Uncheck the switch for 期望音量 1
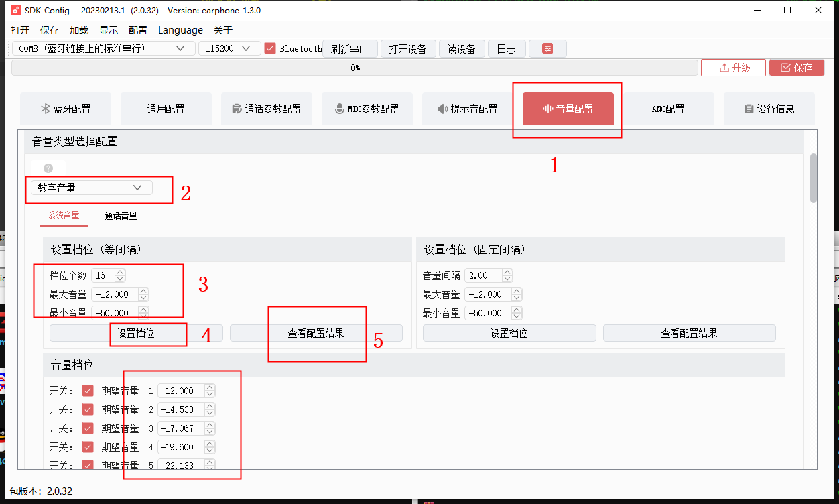This screenshot has height=504, width=839. [x=87, y=391]
